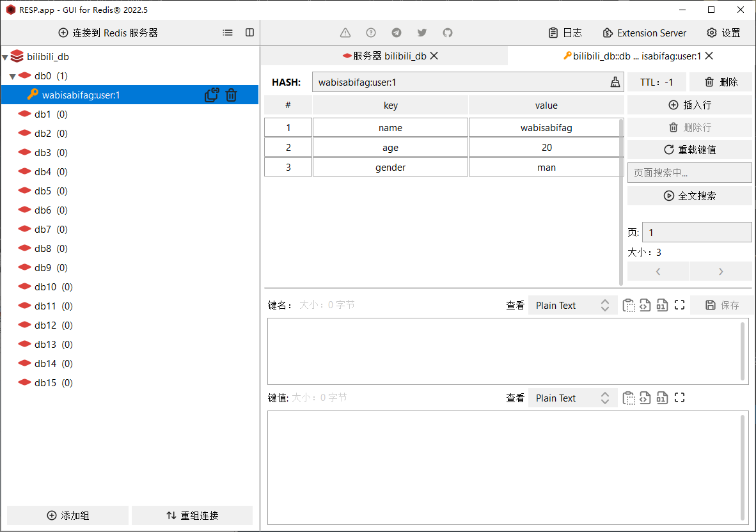This screenshot has width=756, height=532.
Task: Click trash icon beside wabisabifag:user:1 in tree
Action: [x=232, y=95]
